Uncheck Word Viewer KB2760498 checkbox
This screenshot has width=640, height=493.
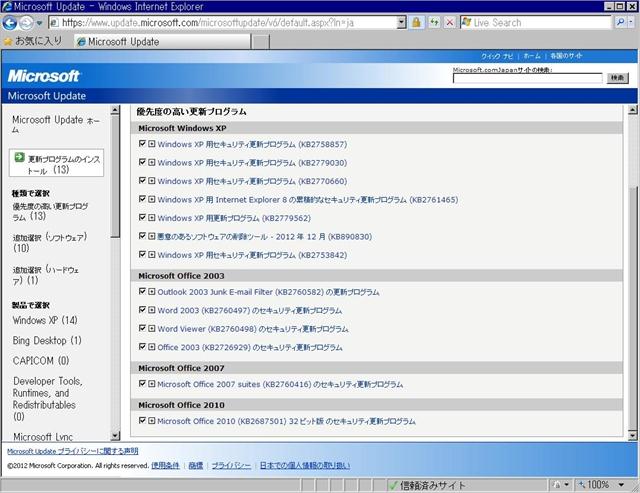[142, 328]
